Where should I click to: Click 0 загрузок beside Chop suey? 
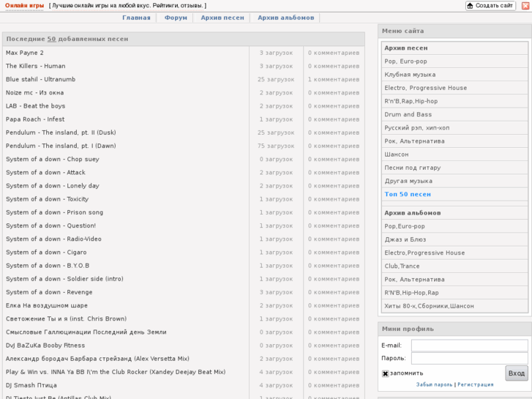(276, 160)
